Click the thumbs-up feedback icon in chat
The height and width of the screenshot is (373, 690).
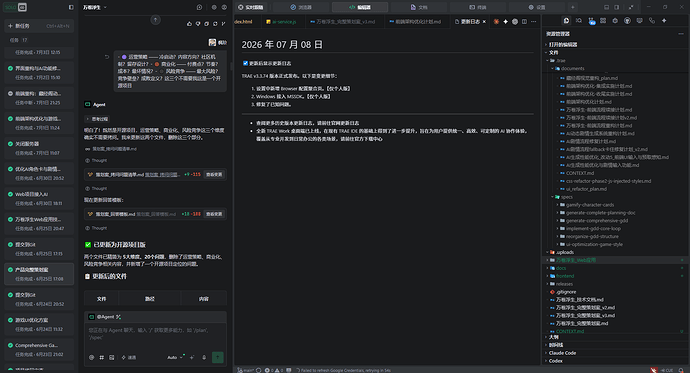click(189, 24)
